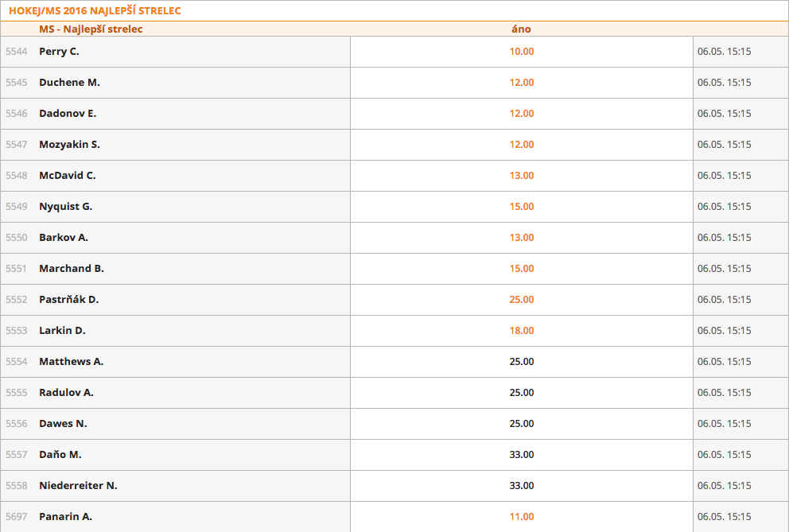
Task: Pick the 12.00 odds for Dadonov E.
Action: pyautogui.click(x=522, y=114)
